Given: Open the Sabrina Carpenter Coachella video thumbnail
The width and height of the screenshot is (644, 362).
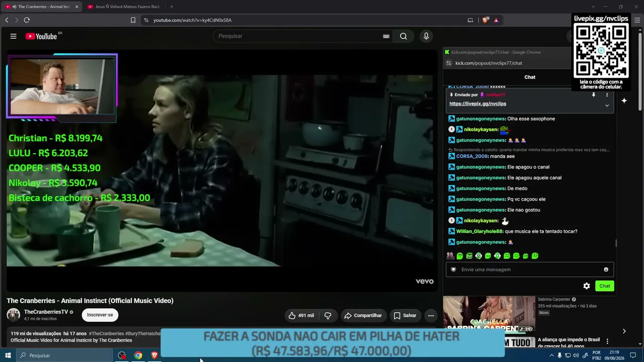Looking at the screenshot, I should (x=489, y=314).
